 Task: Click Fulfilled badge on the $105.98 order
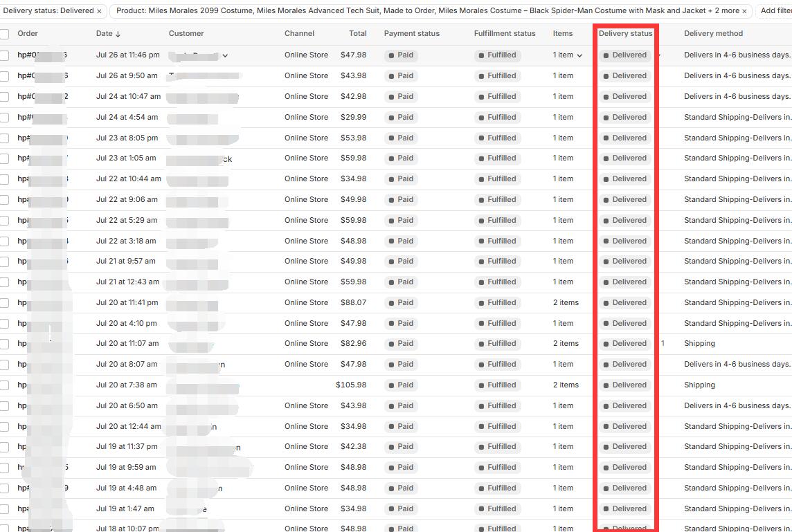(496, 385)
